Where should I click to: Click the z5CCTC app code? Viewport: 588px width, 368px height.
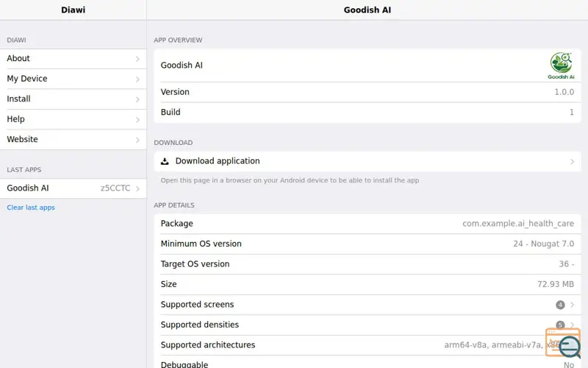[115, 188]
